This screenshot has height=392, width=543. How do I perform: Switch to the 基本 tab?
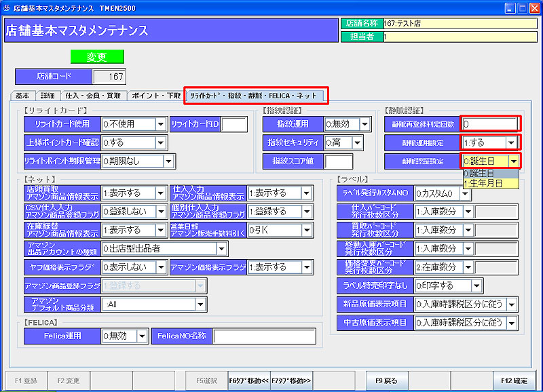[22, 96]
